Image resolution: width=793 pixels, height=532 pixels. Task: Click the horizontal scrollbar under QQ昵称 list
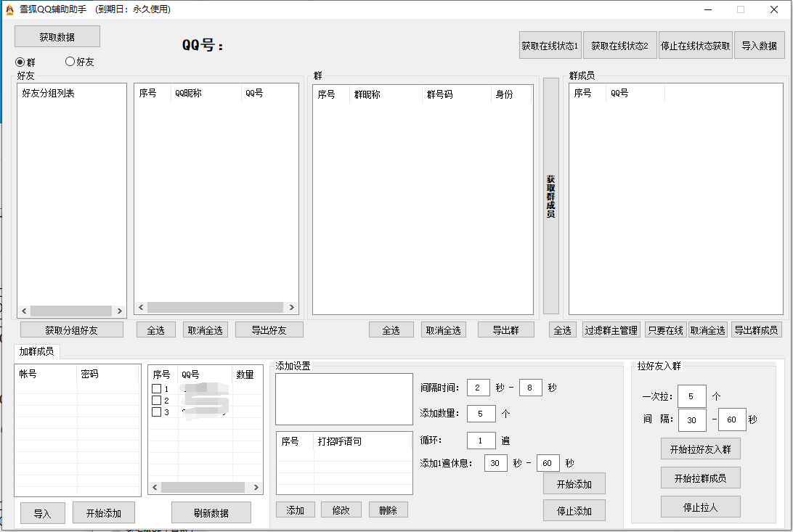coord(216,307)
